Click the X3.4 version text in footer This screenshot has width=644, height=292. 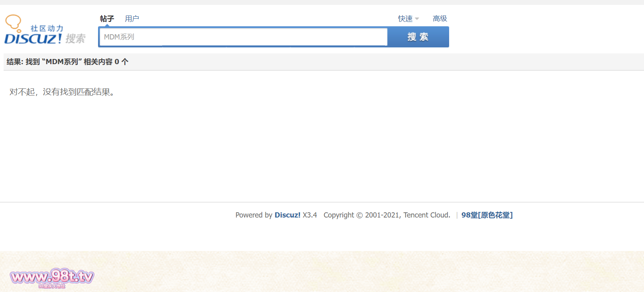click(310, 215)
